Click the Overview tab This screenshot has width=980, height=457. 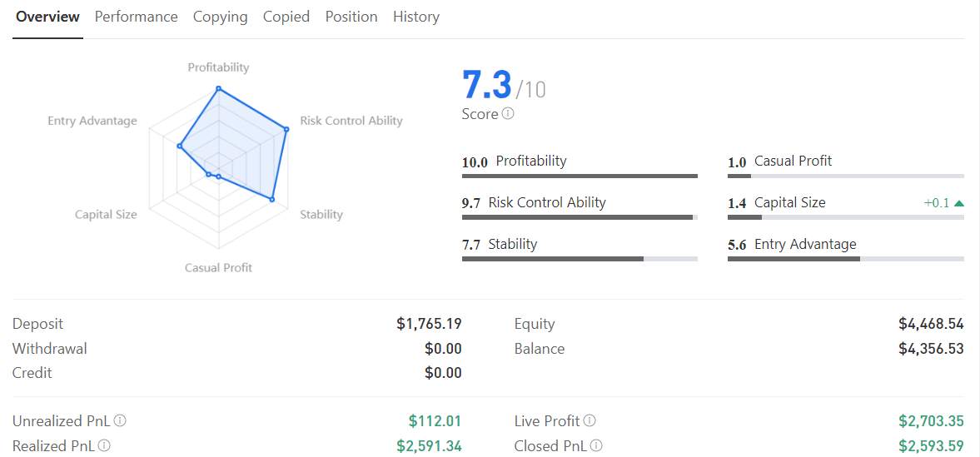(47, 17)
